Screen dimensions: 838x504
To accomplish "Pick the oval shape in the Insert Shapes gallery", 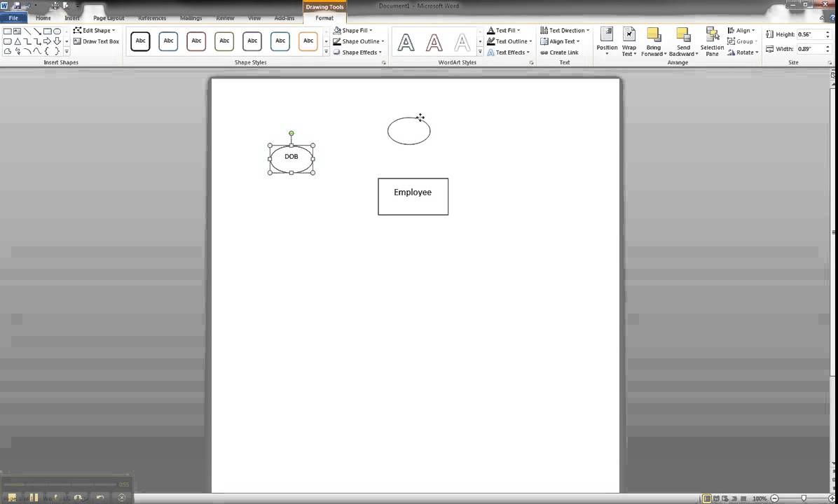I will click(x=57, y=31).
